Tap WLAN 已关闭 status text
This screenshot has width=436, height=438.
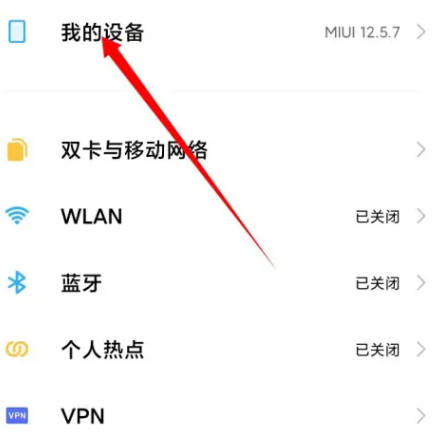(x=377, y=217)
